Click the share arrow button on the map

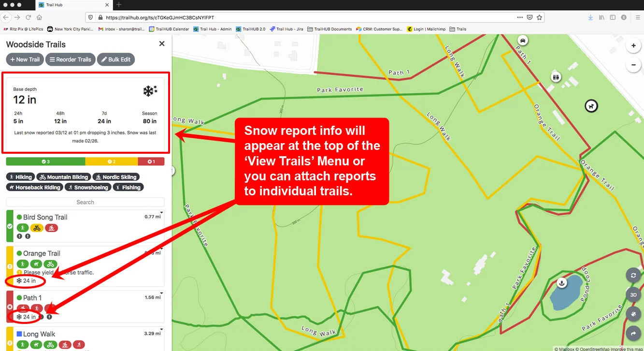click(633, 333)
